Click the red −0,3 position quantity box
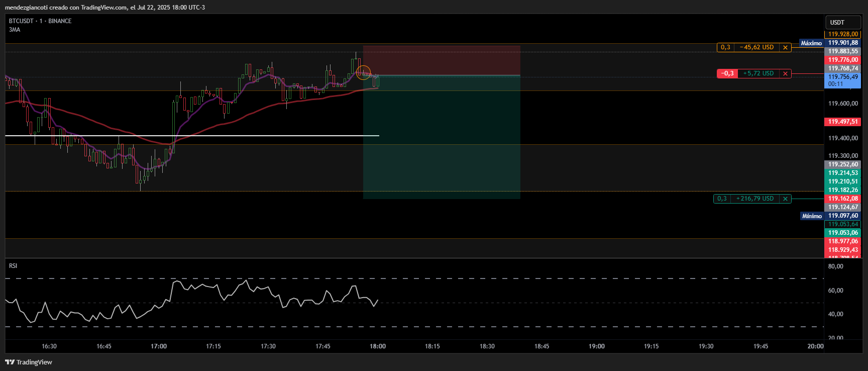Screen dimensions: 868x371 (727, 73)
